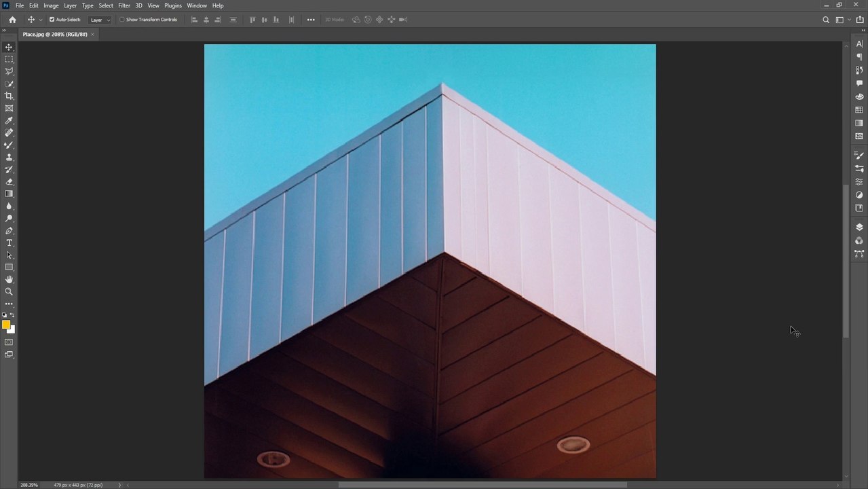Open the Search icon in options bar
The image size is (868, 489).
(826, 20)
